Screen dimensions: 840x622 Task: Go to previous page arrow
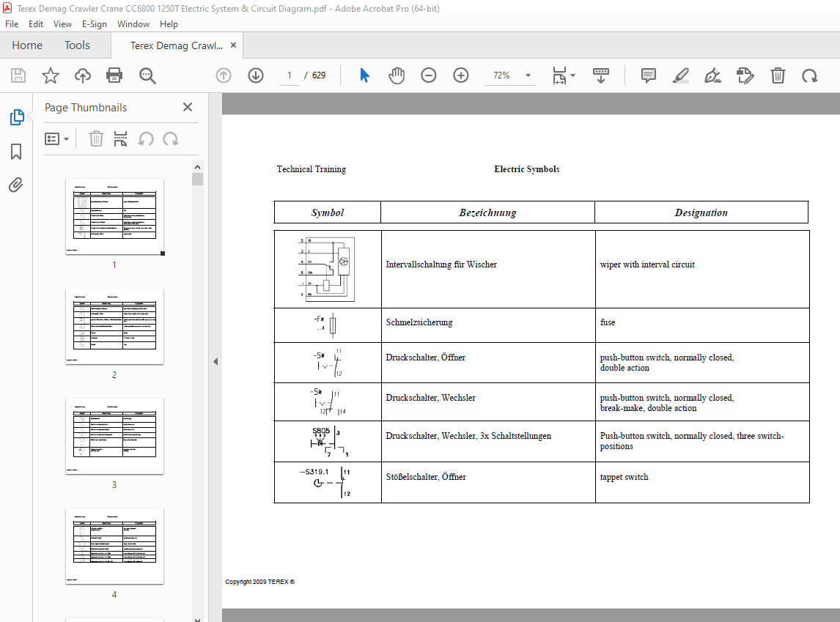coord(224,75)
